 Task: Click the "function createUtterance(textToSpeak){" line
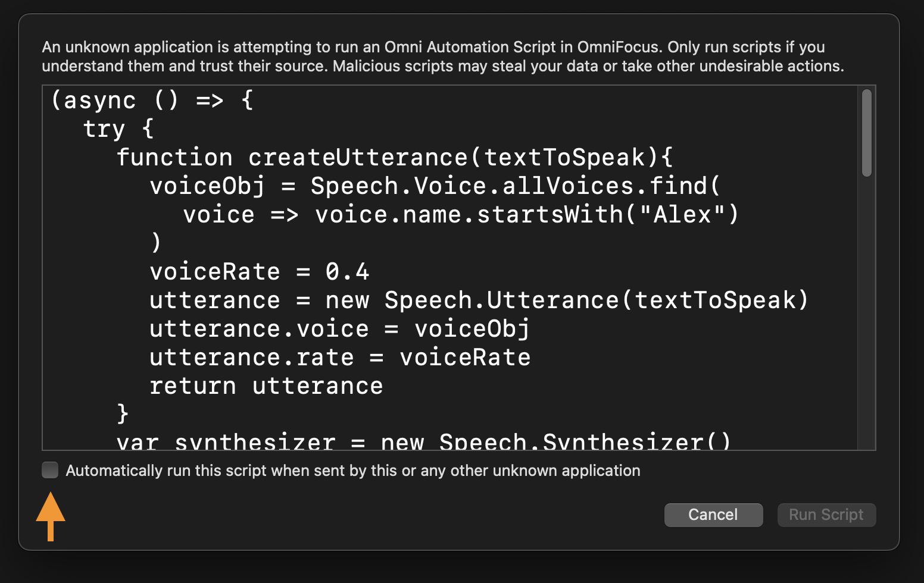coord(395,157)
